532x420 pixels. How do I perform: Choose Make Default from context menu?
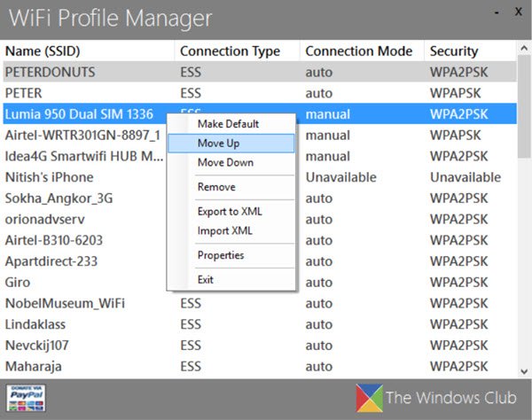228,123
